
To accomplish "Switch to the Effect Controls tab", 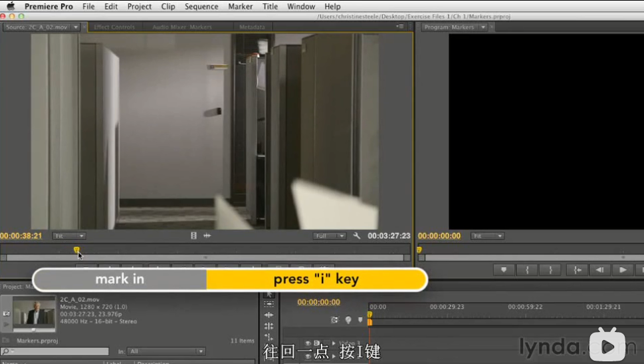I will click(114, 27).
